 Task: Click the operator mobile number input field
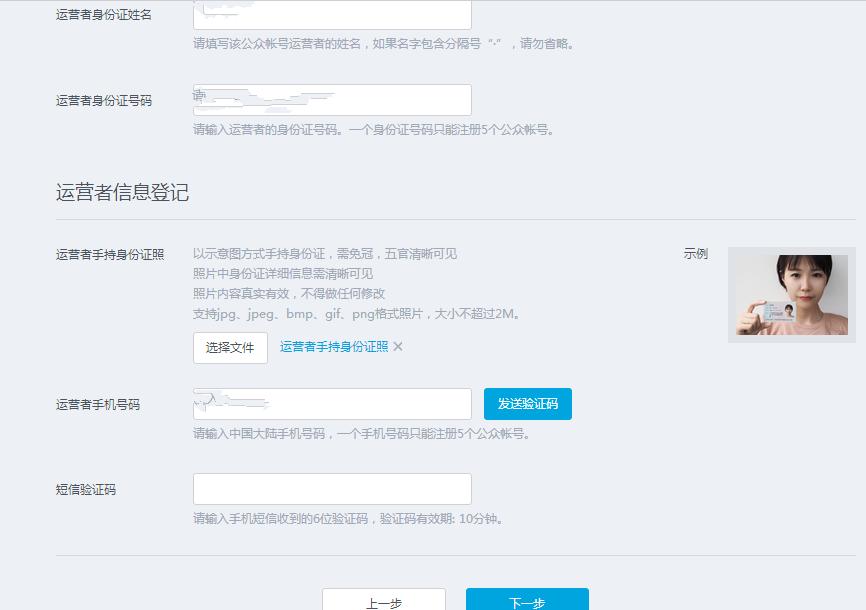tap(332, 403)
